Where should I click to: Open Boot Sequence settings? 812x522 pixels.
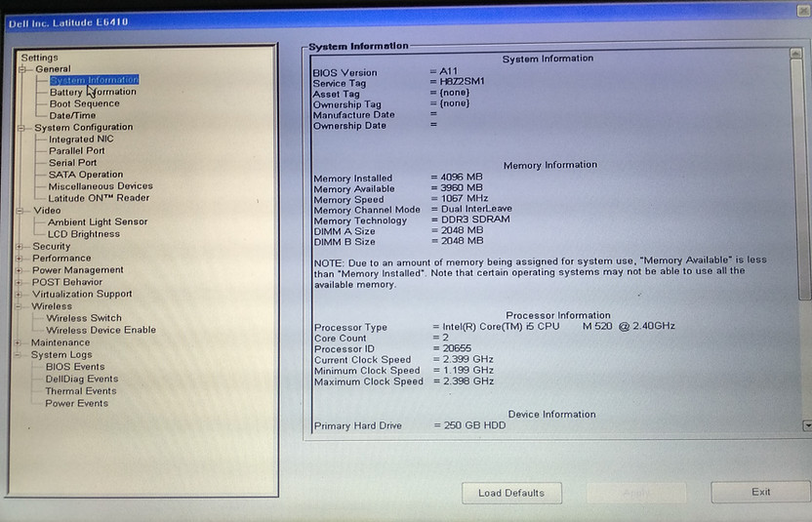[x=84, y=103]
